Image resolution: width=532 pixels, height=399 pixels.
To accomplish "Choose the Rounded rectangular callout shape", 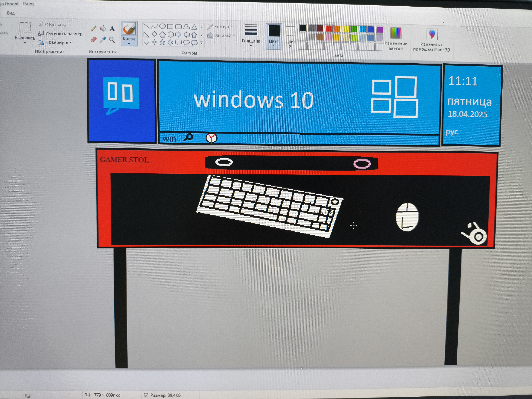I will pos(178,43).
